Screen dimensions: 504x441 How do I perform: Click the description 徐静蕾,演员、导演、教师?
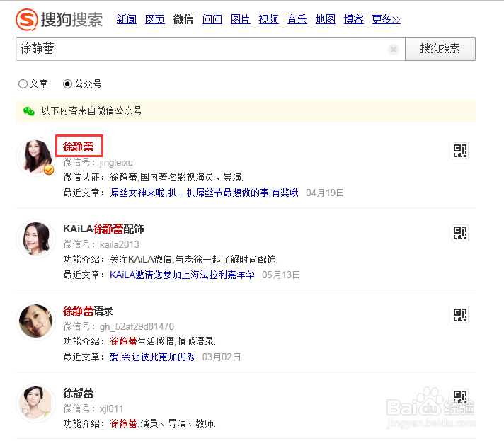163,423
